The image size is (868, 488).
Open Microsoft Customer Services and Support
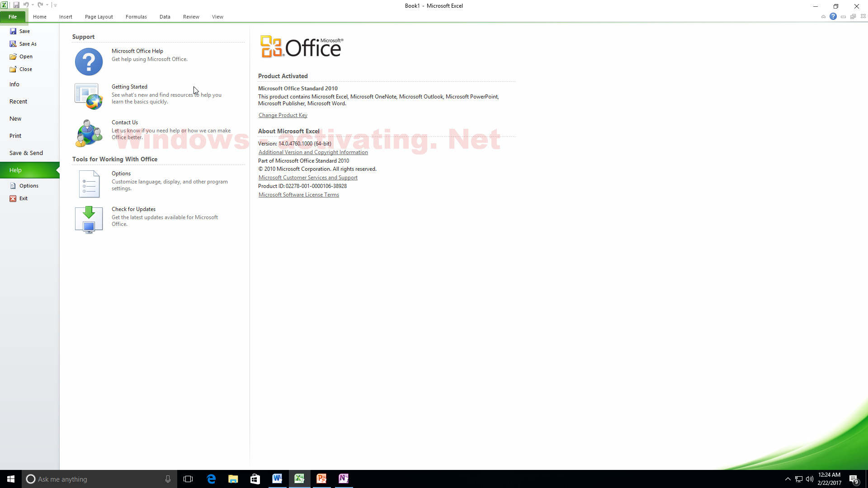point(307,178)
